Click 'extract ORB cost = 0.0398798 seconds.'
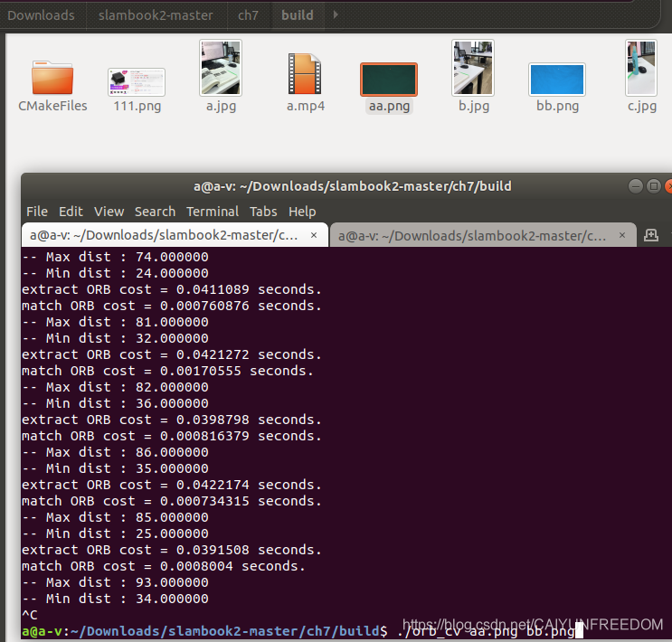 (x=172, y=420)
